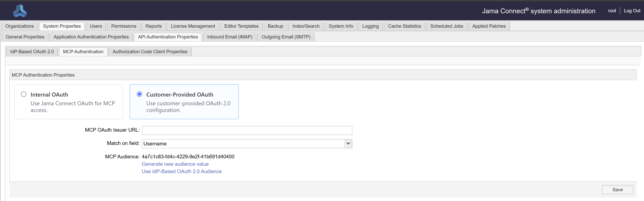Screen dimensions: 644x201
Task: Open the Organizations tab
Action: tap(19, 26)
